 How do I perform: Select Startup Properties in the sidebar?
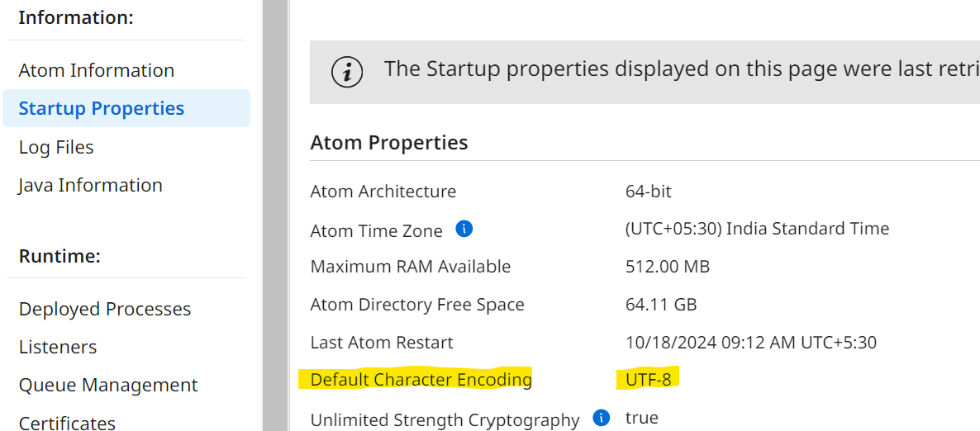(x=102, y=108)
